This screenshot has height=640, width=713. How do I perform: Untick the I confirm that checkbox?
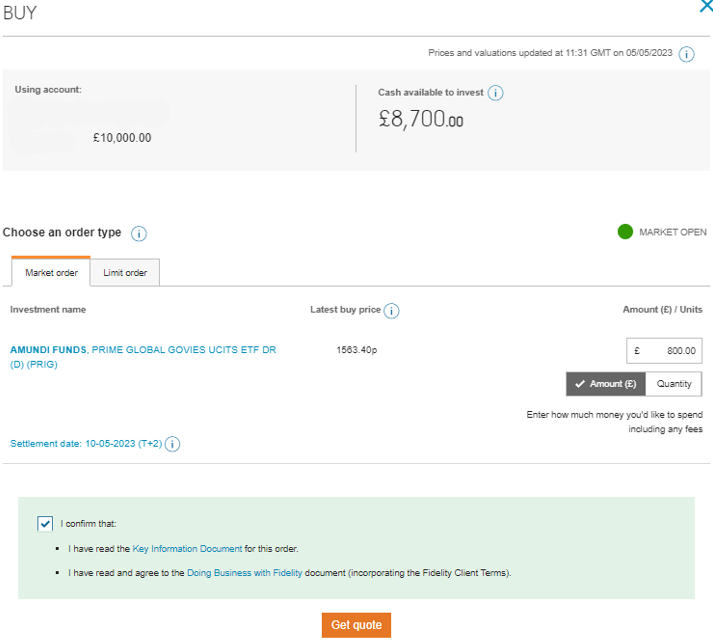point(45,524)
